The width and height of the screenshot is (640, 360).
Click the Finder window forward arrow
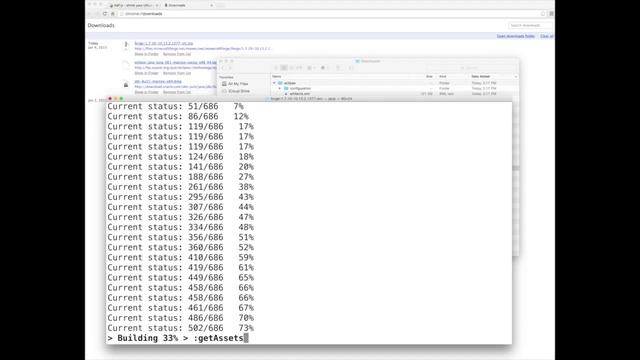tap(230, 68)
